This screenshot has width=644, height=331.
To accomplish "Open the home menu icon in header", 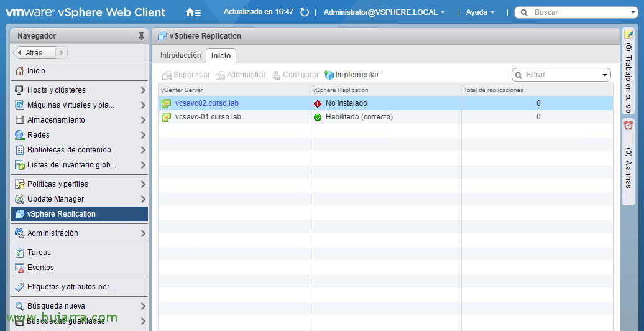I will point(193,12).
